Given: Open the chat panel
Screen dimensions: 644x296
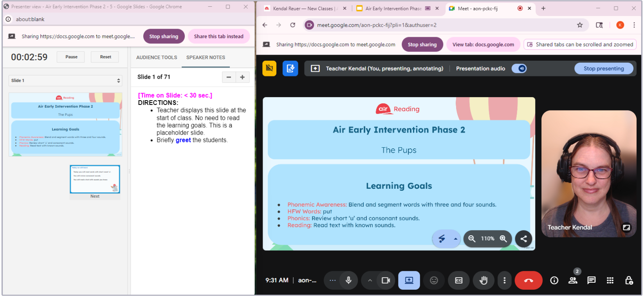Looking at the screenshot, I should (x=591, y=280).
